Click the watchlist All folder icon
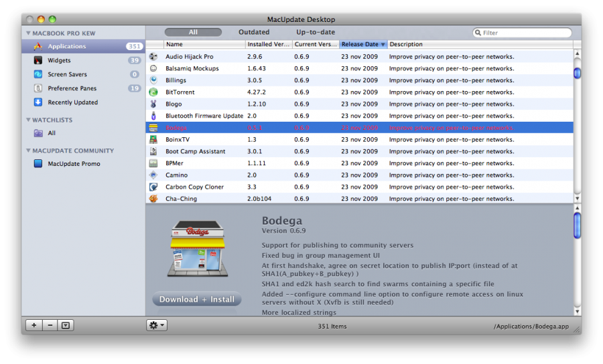Screen dimensions: 603x364 click(38, 133)
